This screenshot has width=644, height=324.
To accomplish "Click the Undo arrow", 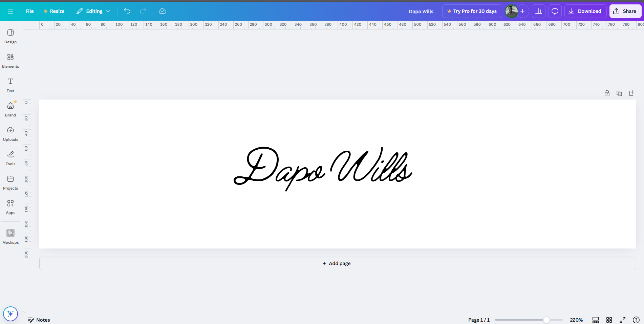I will click(127, 11).
